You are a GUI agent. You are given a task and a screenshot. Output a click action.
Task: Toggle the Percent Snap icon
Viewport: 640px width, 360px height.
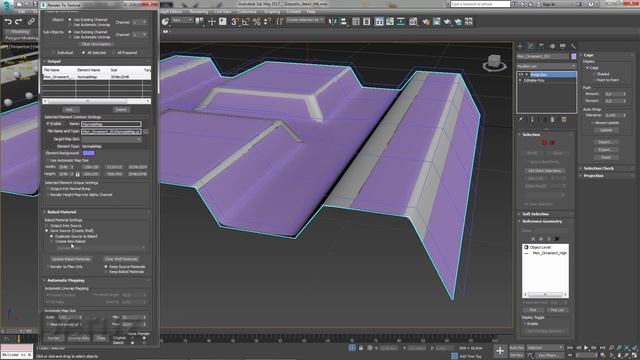coord(256,22)
